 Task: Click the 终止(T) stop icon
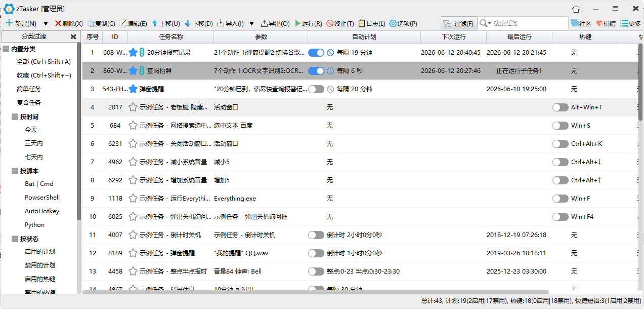pyautogui.click(x=330, y=23)
